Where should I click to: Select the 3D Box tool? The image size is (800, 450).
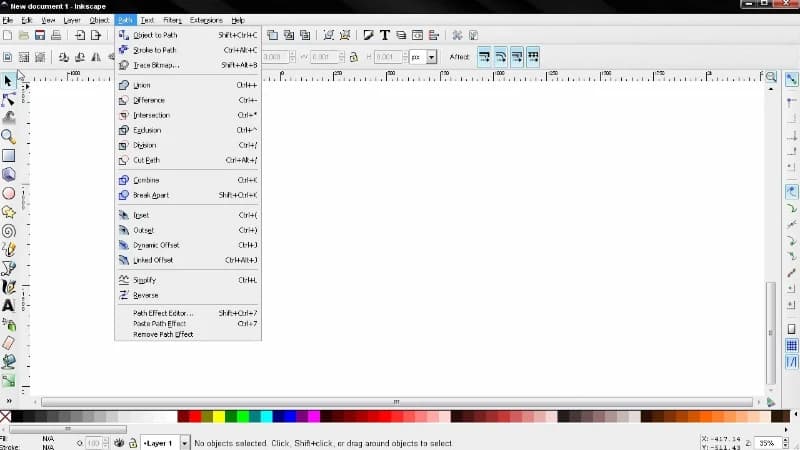tap(8, 174)
